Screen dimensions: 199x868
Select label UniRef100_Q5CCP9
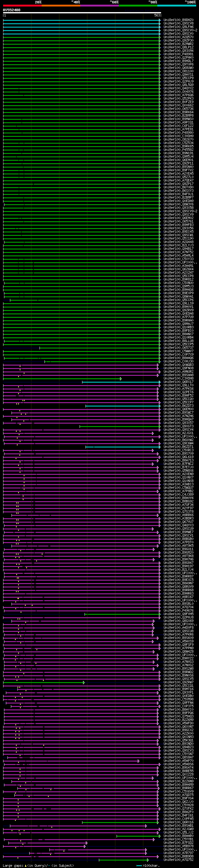[x=179, y=78]
